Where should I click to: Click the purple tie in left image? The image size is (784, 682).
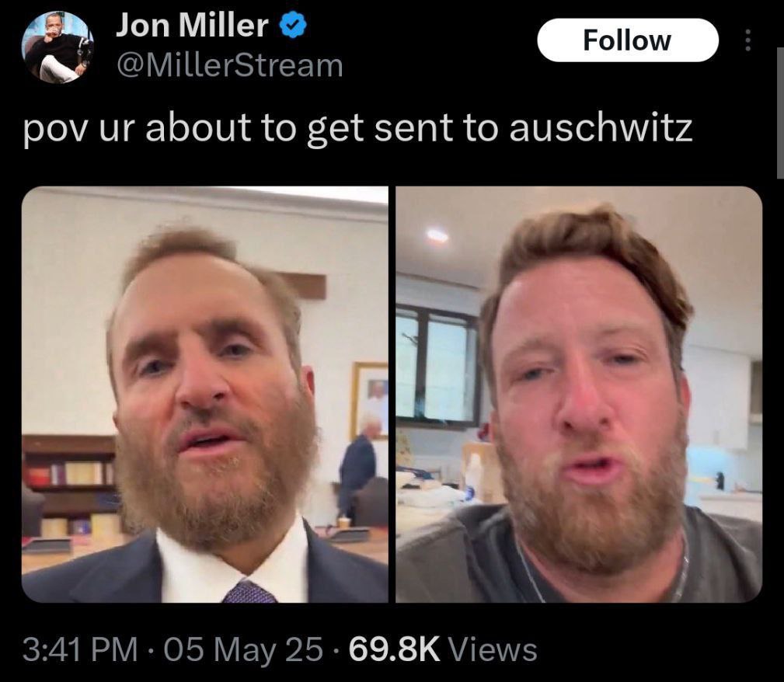249,592
